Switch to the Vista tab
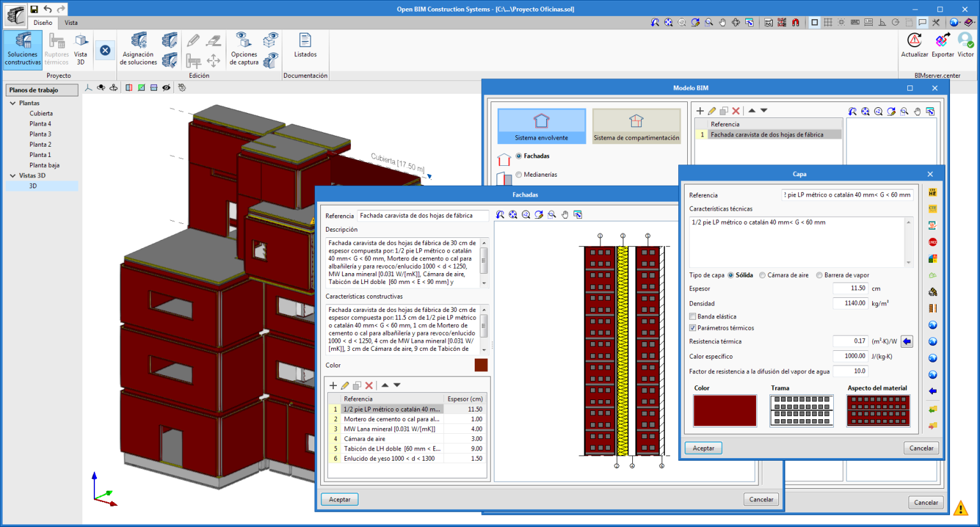 click(x=71, y=23)
